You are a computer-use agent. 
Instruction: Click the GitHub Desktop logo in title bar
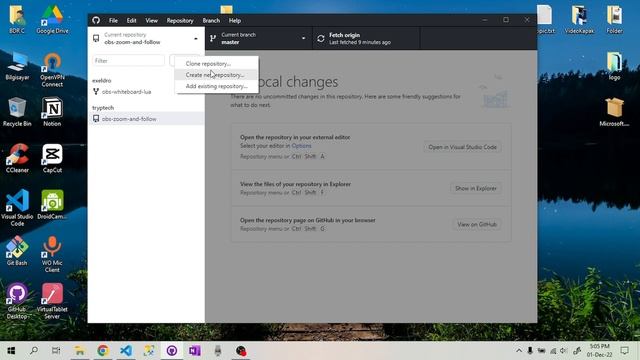click(x=96, y=20)
